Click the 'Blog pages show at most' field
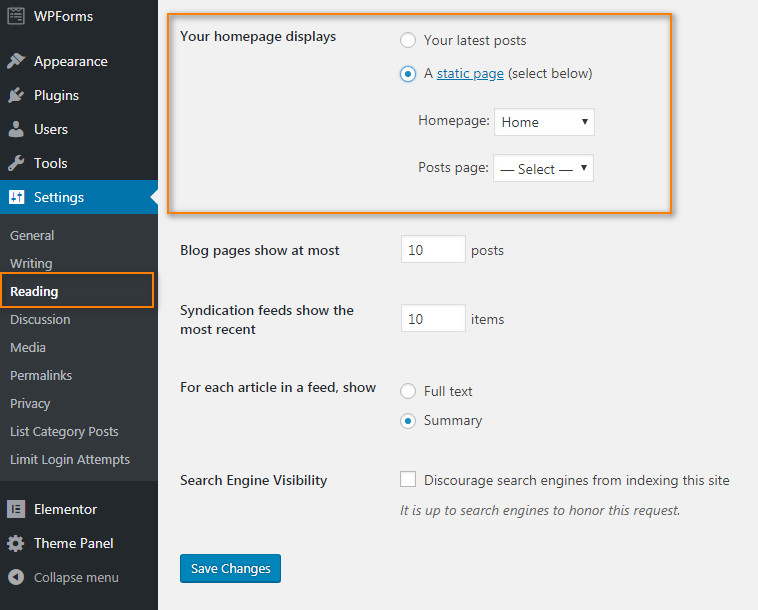The height and width of the screenshot is (610, 758). pos(433,249)
